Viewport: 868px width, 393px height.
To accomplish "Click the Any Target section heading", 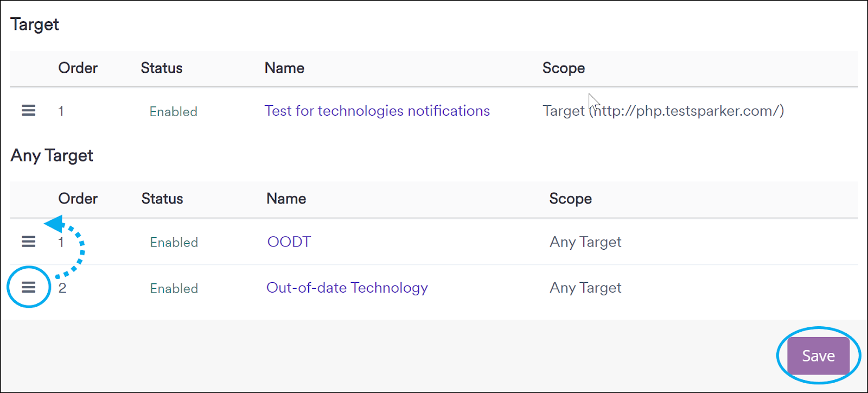I will click(x=52, y=155).
